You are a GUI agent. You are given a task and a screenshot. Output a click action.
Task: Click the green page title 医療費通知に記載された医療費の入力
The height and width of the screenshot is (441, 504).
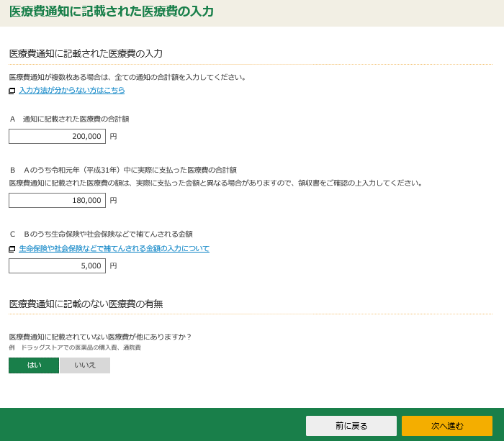[x=111, y=12]
